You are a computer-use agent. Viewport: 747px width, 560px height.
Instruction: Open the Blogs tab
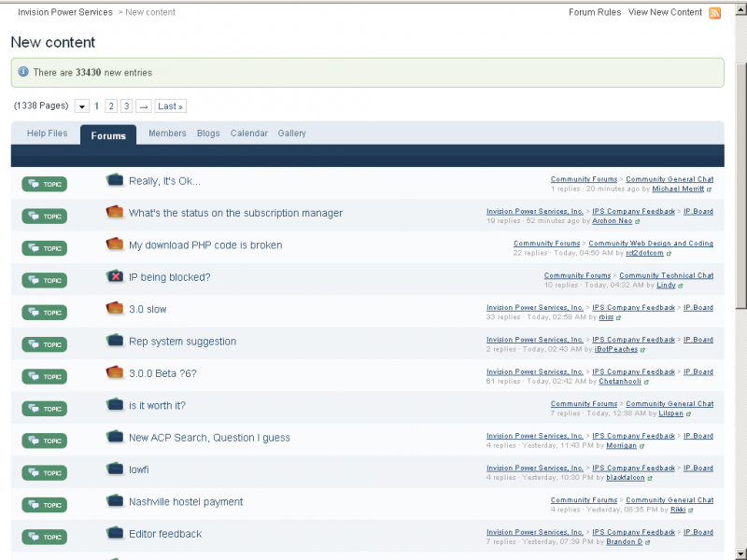click(x=208, y=133)
